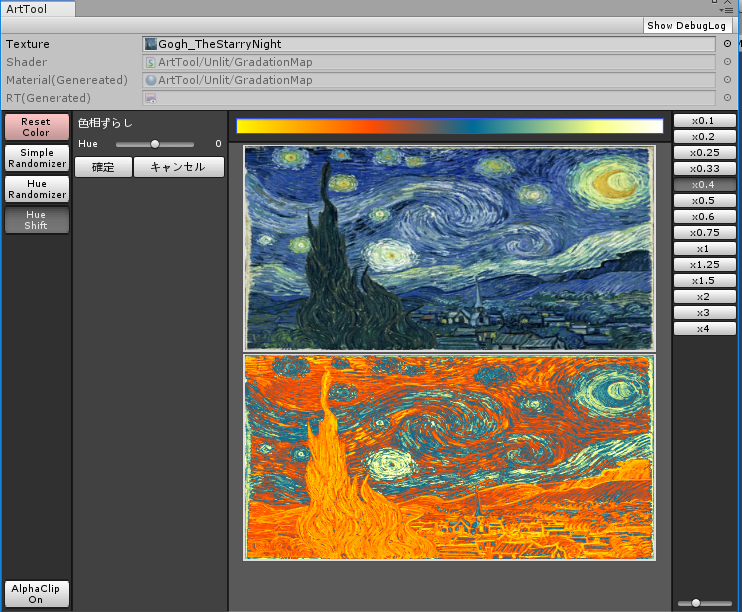Select the x0.4 scale button
The height and width of the screenshot is (612, 742).
pyautogui.click(x=704, y=185)
